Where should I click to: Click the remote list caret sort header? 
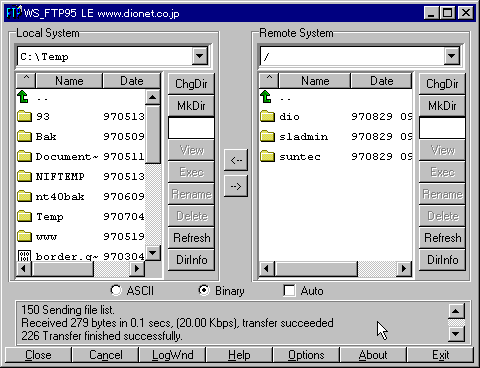coord(269,81)
